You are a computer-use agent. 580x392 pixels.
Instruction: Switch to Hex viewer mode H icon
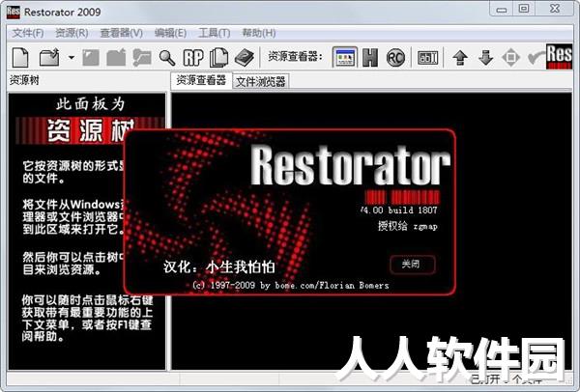pos(370,58)
